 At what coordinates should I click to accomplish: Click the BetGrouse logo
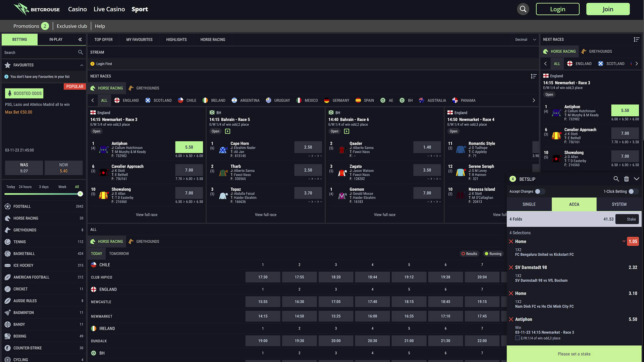click(x=37, y=9)
